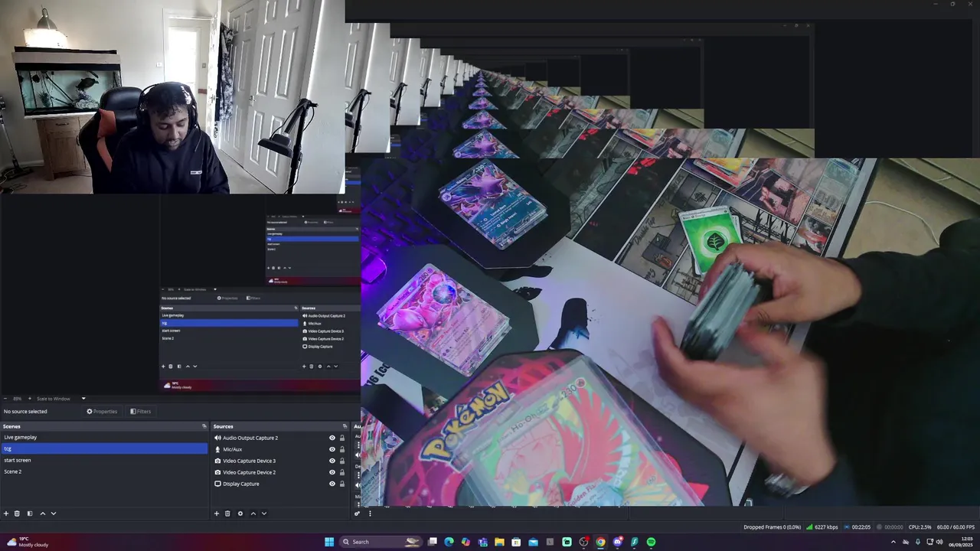This screenshot has width=980, height=551.
Task: Select the Mic/Aux source row
Action: [x=280, y=449]
